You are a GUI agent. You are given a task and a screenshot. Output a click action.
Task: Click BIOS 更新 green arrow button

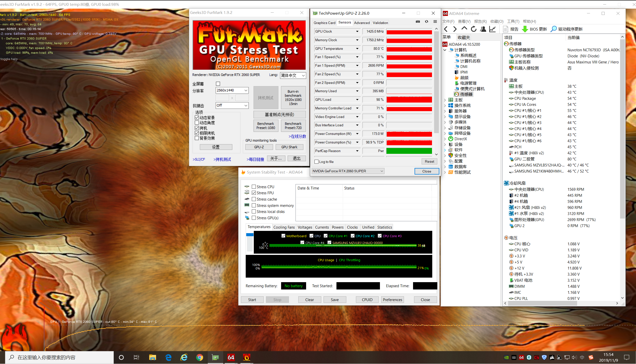534,29
